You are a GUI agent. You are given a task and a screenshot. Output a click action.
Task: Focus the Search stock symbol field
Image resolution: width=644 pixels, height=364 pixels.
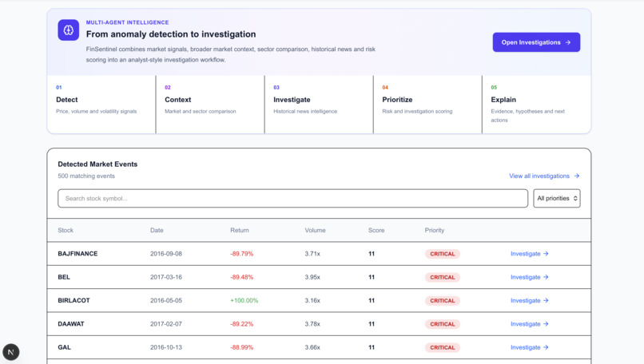tap(293, 198)
